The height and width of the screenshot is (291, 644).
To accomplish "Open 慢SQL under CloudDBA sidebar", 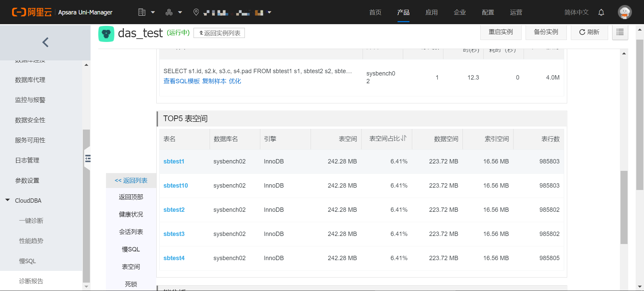I will 28,261.
